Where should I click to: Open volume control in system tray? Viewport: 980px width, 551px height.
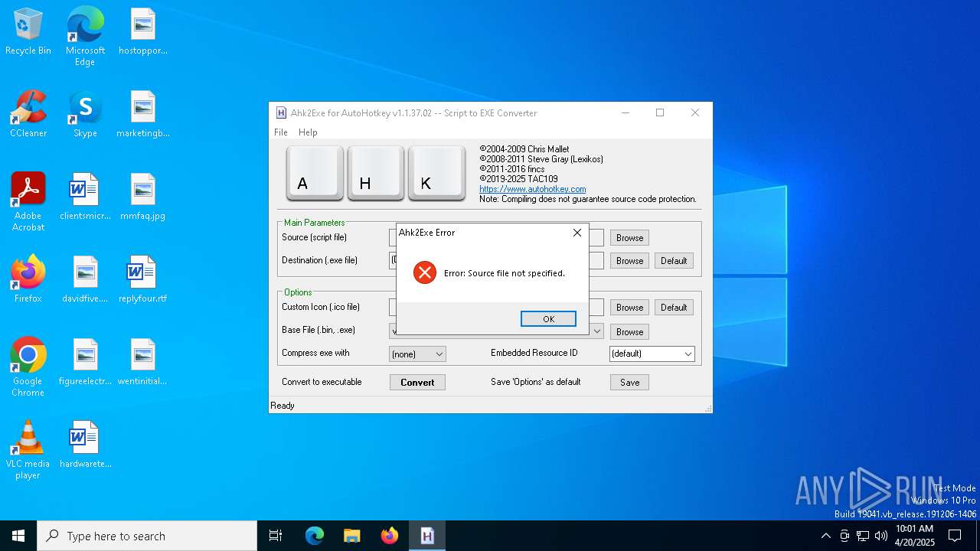click(x=881, y=536)
